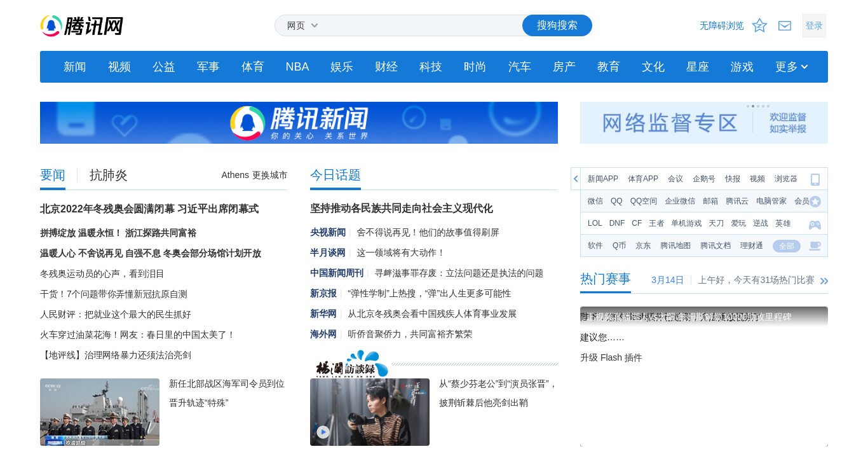Open the 网页 search type dropdown
Screen dimensions: 868x463
click(x=302, y=25)
